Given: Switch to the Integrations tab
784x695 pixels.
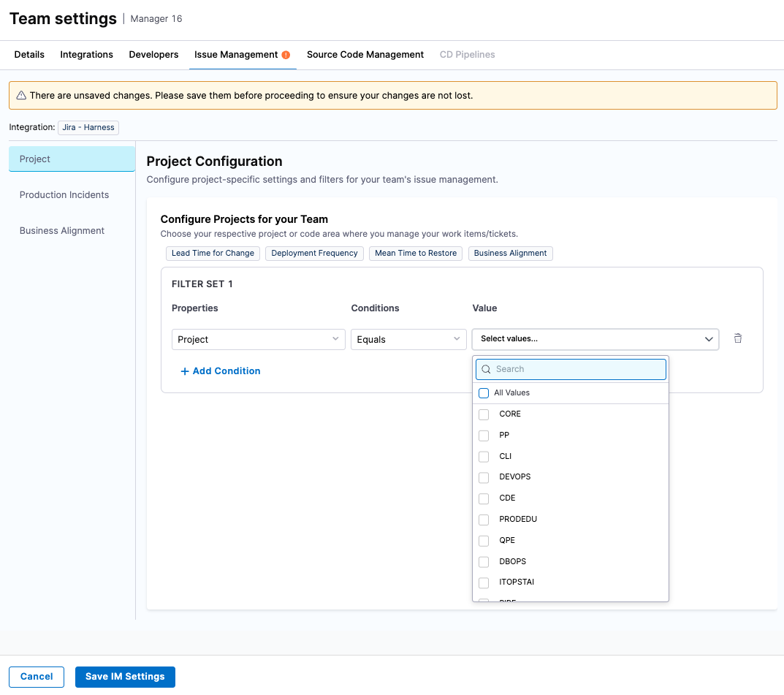Looking at the screenshot, I should click(x=86, y=55).
